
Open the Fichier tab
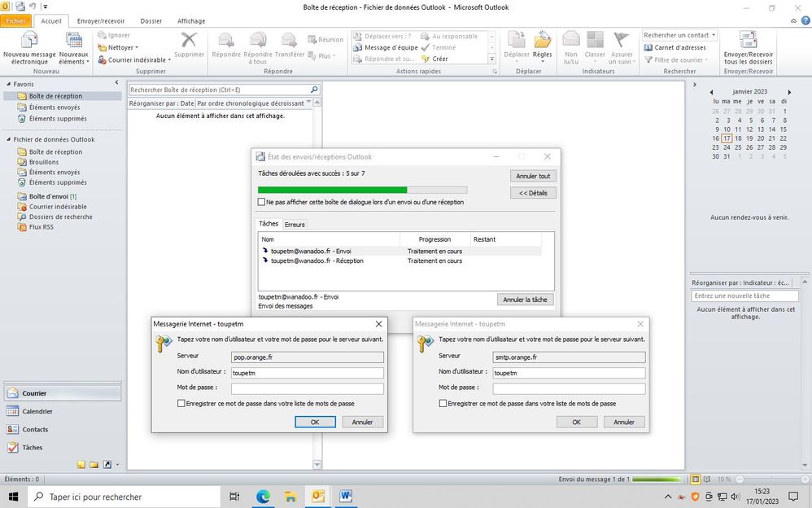16,20
